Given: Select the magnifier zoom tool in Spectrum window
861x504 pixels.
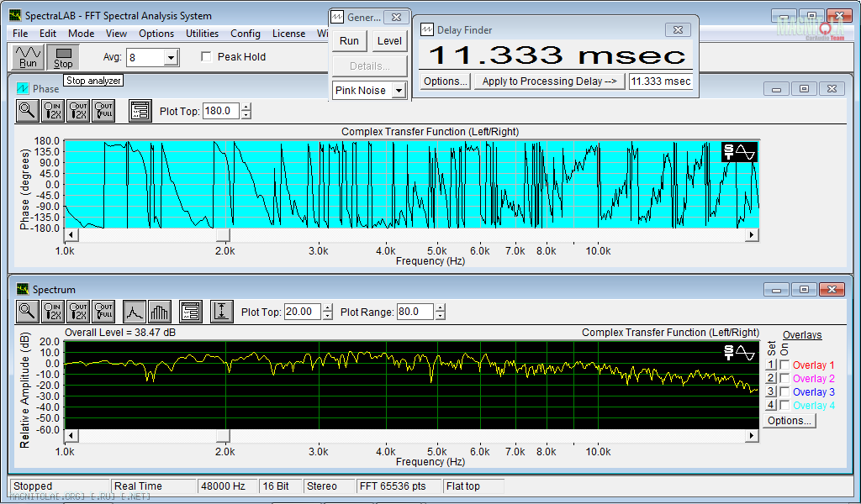Looking at the screenshot, I should tap(27, 312).
